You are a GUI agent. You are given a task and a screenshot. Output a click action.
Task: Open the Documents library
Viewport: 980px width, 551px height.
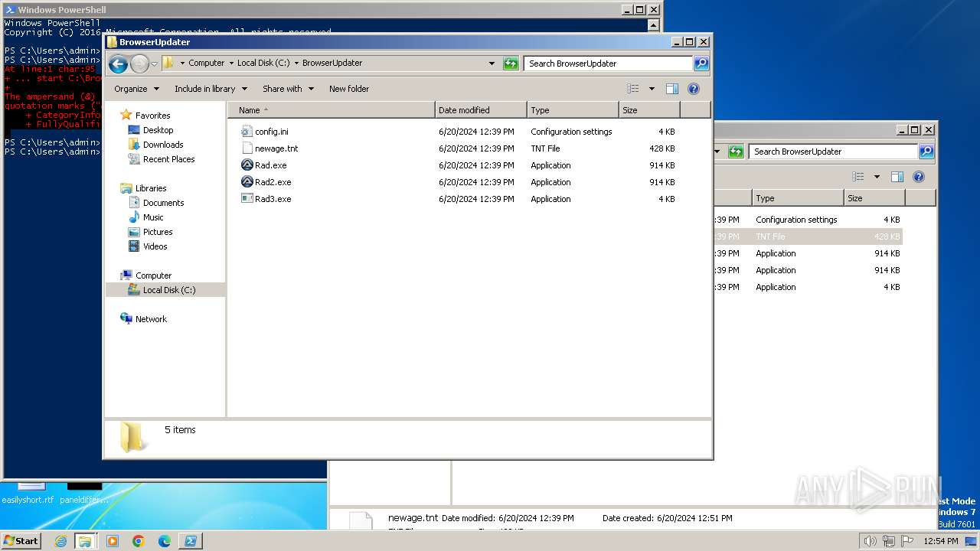[x=163, y=203]
